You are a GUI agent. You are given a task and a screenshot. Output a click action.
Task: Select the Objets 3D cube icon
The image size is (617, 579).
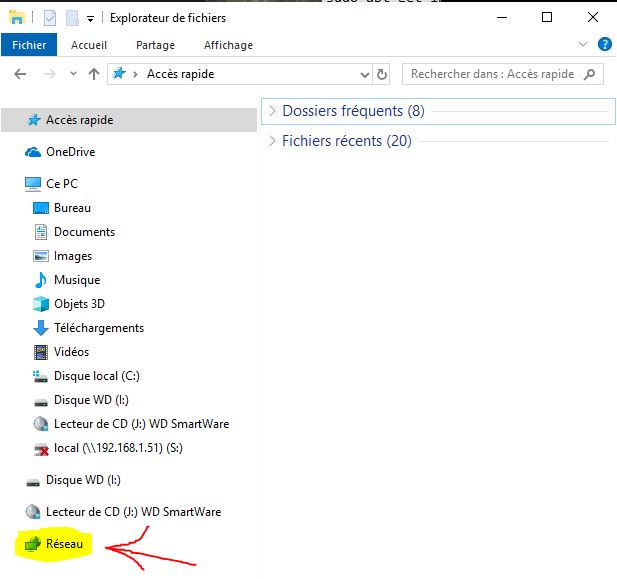coord(41,304)
